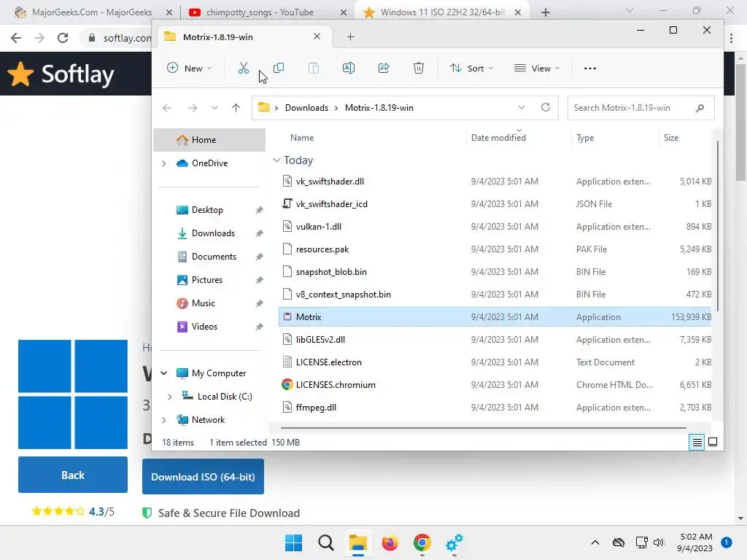747x560 pixels.
Task: Switch to large thumbnails view icon
Action: (x=713, y=442)
